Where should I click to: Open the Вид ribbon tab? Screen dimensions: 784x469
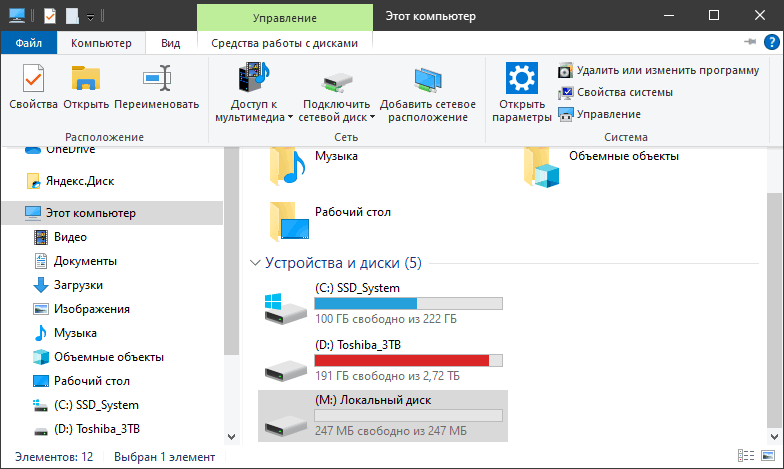[171, 43]
